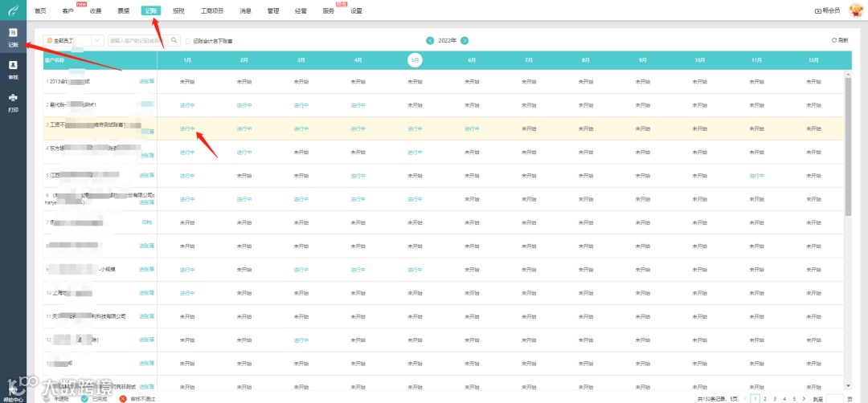Go to previous page arrow in pagination
Viewport: 868px width, 403px height.
[746, 398]
